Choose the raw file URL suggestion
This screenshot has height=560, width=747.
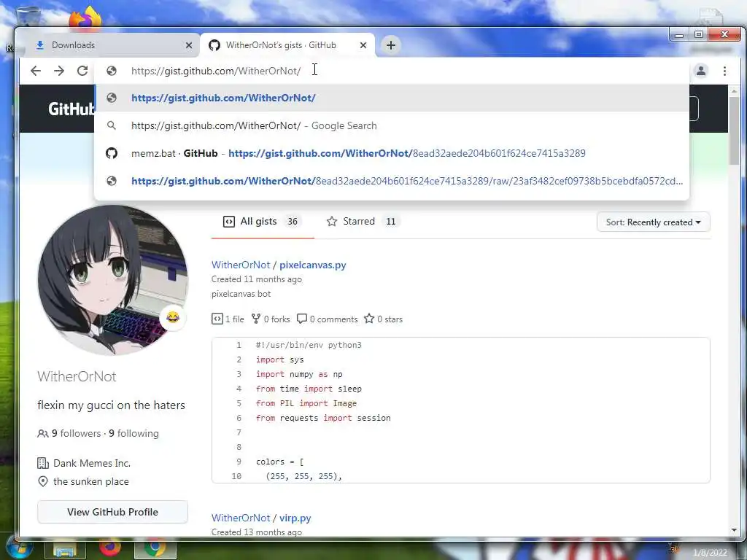tap(392, 181)
